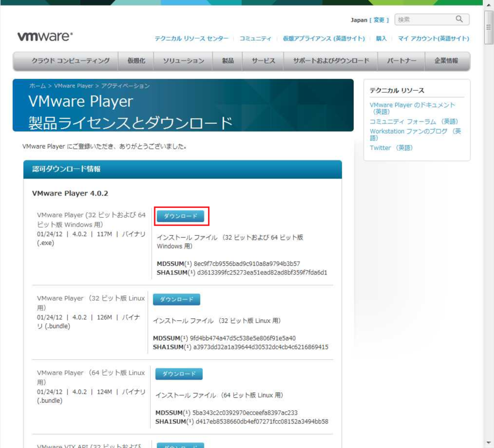Click VMware Player breadcrumb link
Viewport: 494px width, 448px height.
pyautogui.click(x=73, y=86)
